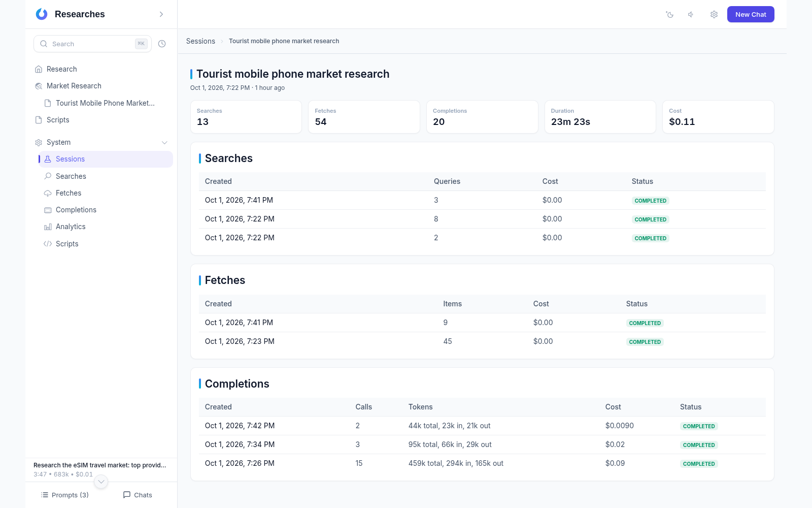The width and height of the screenshot is (812, 508).
Task: Click the Duration 23m 23s card
Action: pyautogui.click(x=600, y=117)
